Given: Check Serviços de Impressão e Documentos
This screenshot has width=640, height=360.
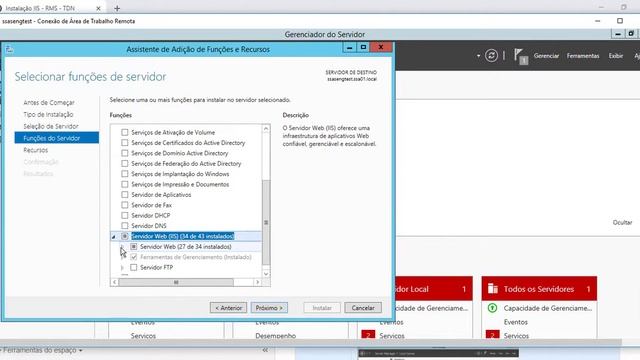Looking at the screenshot, I should [x=124, y=184].
